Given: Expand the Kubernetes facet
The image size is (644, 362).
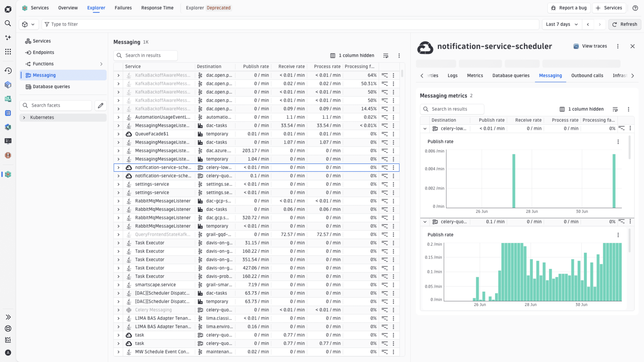Looking at the screenshot, I should click(24, 117).
